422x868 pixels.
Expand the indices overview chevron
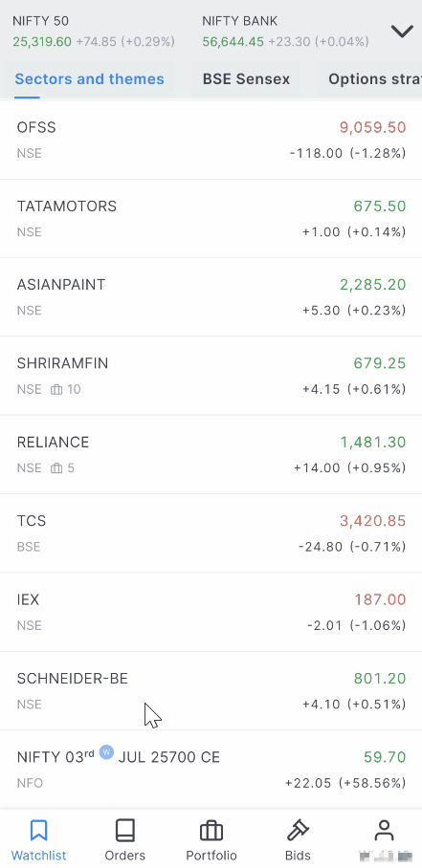(x=402, y=31)
